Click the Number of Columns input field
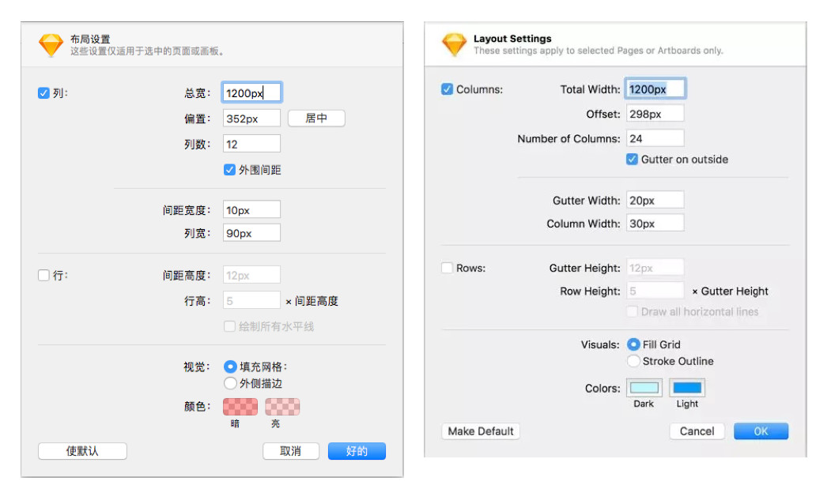The width and height of the screenshot is (831, 504). pyautogui.click(x=655, y=138)
